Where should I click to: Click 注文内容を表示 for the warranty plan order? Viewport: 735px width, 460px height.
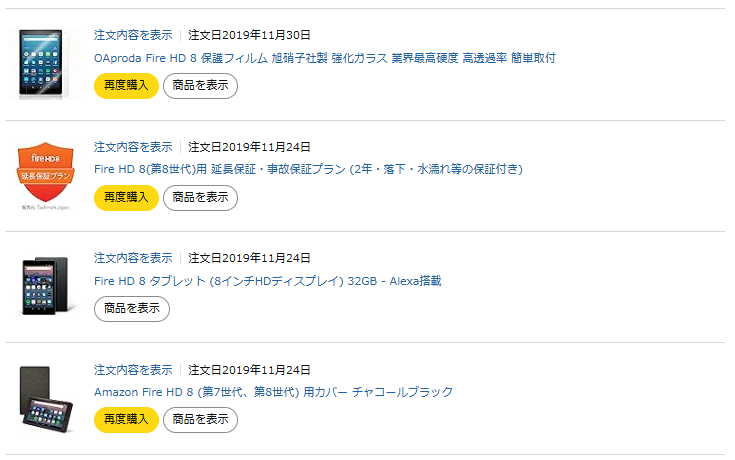133,147
